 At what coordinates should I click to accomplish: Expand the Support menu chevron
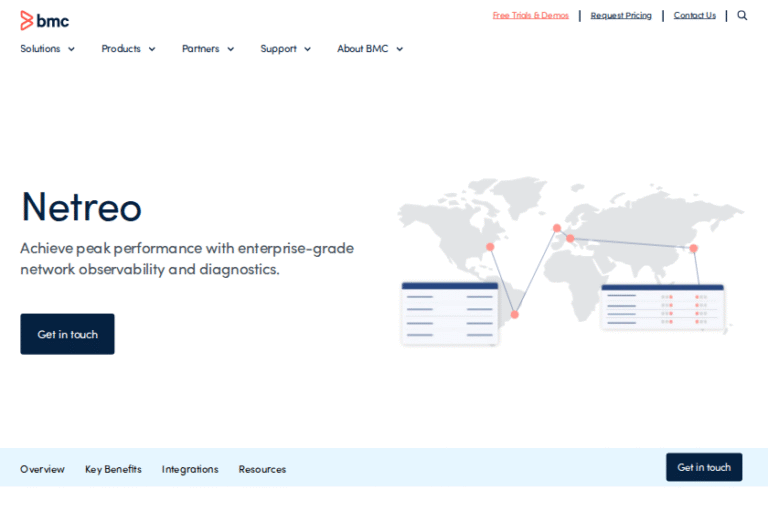(x=308, y=49)
